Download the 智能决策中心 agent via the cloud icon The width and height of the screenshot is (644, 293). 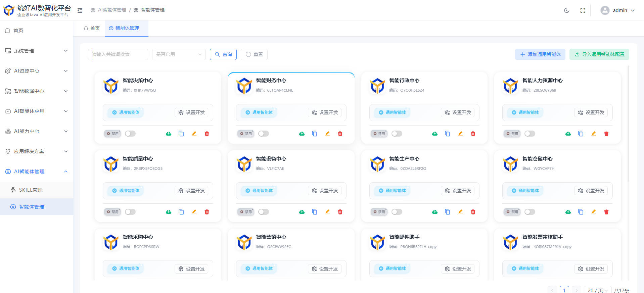point(169,134)
